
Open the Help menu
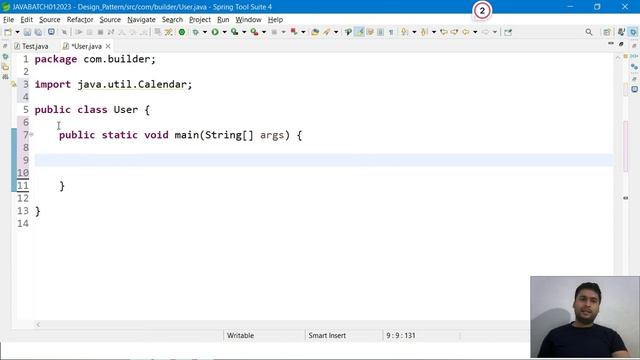tap(275, 20)
